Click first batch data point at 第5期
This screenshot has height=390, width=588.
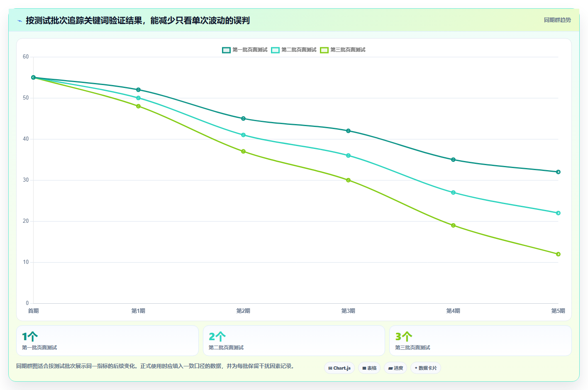[558, 172]
